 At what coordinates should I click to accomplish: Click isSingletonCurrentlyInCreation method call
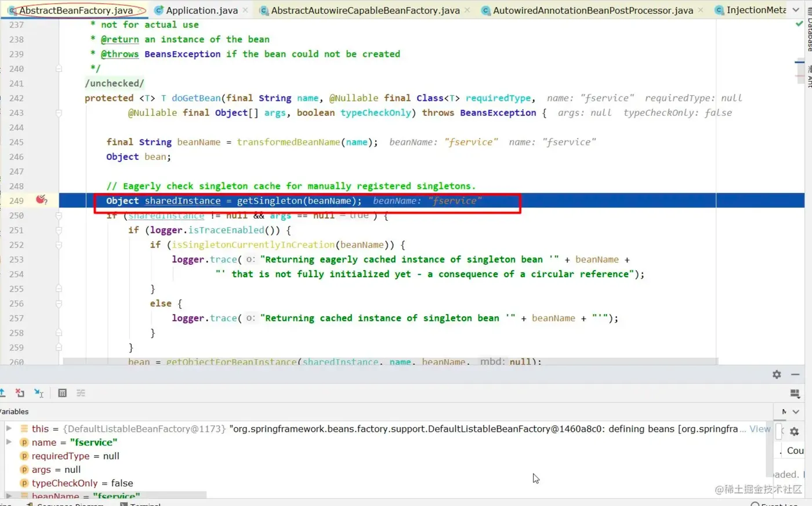pos(253,245)
